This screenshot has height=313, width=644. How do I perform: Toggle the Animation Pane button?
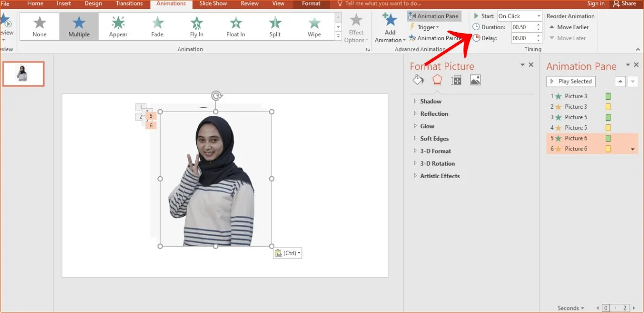pos(434,16)
